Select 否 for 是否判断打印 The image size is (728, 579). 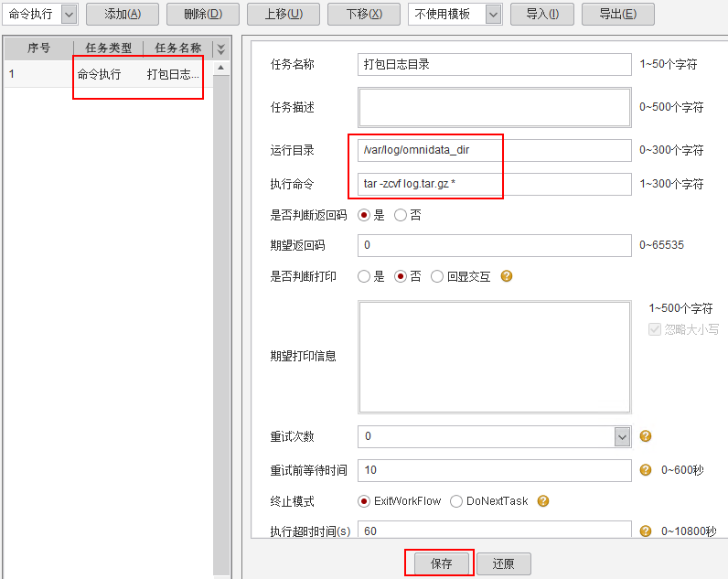coord(401,277)
